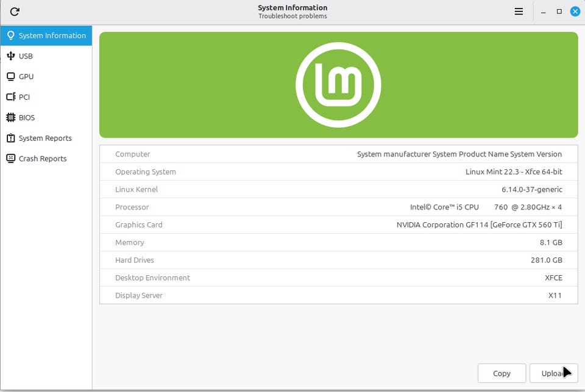Screen dimensions: 585x392
Task: Select the System Information lightbulb icon
Action: 11,35
